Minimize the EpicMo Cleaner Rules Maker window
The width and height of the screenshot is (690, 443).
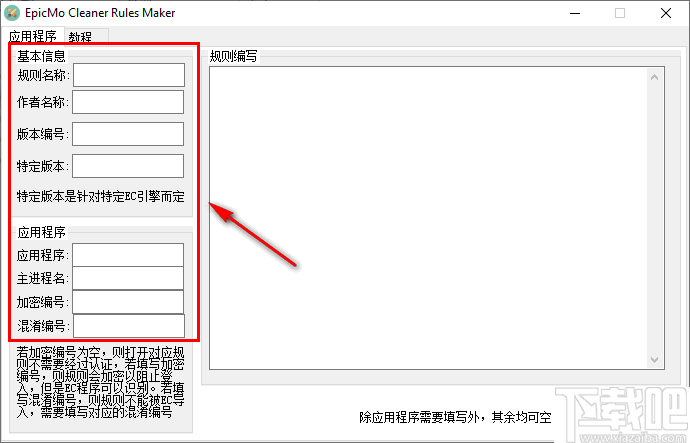575,13
